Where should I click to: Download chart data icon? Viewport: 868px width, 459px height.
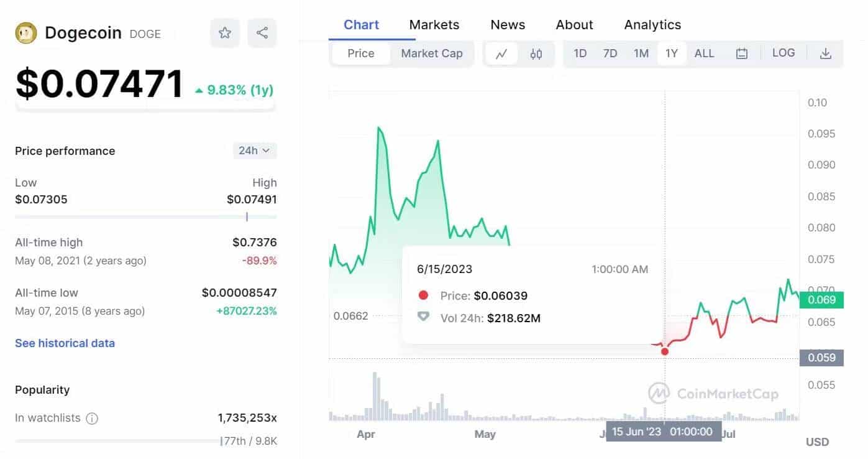825,54
